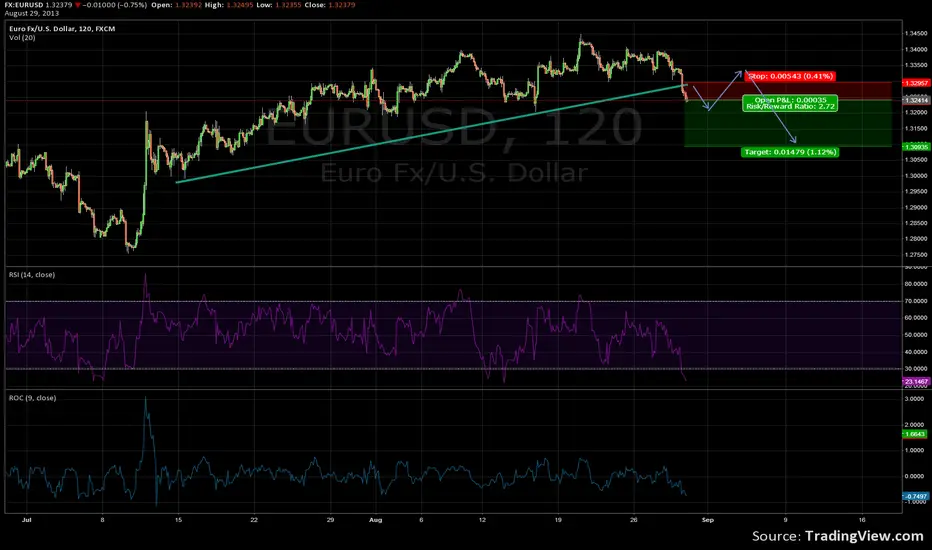Open the Source: TradingView.com credit
932x550 pixels.
837,536
